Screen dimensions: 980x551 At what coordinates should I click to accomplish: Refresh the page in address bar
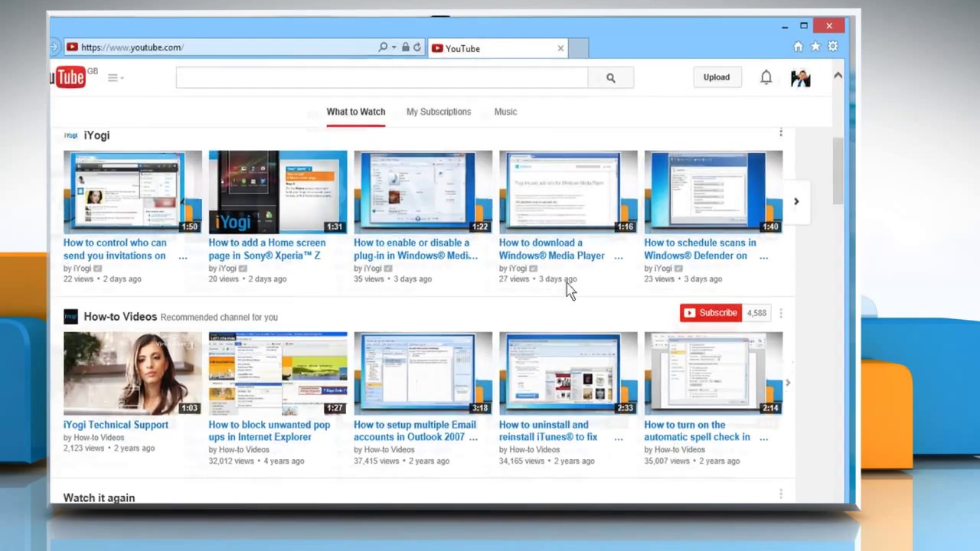[x=417, y=47]
